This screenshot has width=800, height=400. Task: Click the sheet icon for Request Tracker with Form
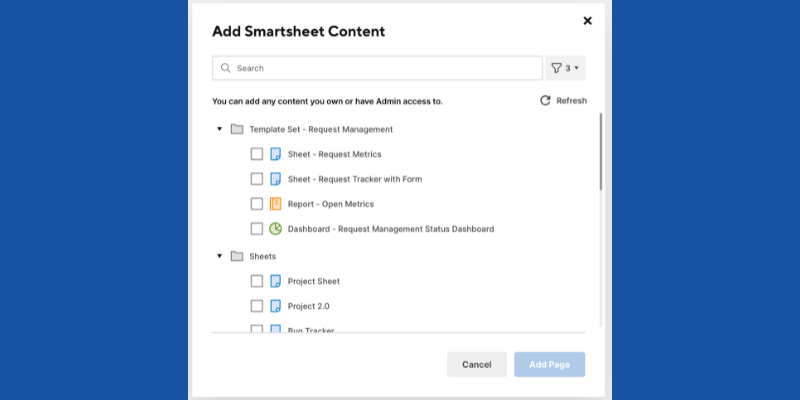[275, 179]
